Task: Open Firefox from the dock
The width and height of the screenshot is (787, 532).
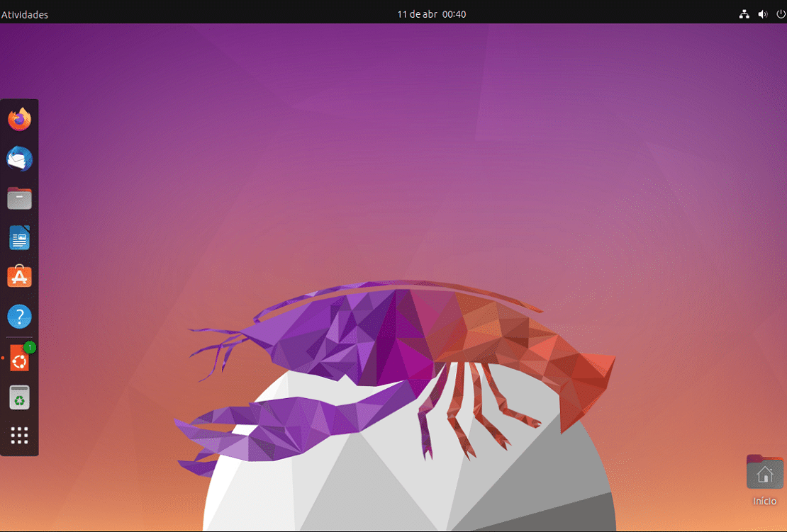Action: pyautogui.click(x=20, y=119)
